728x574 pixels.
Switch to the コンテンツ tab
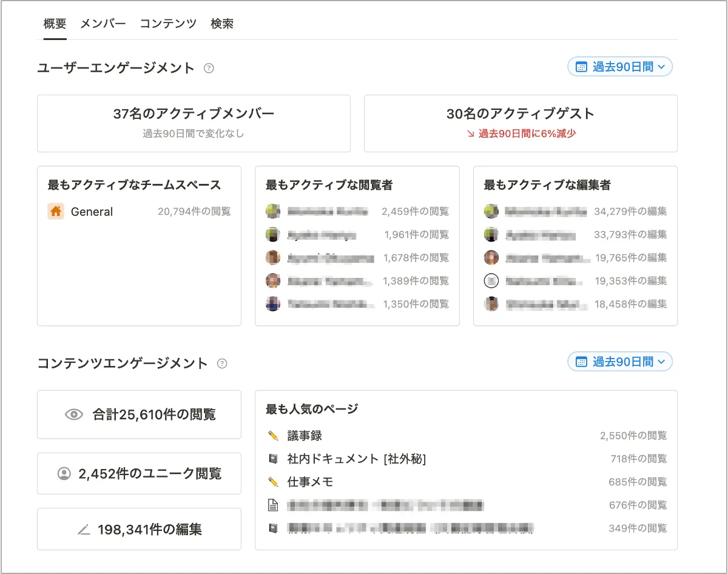tap(168, 24)
